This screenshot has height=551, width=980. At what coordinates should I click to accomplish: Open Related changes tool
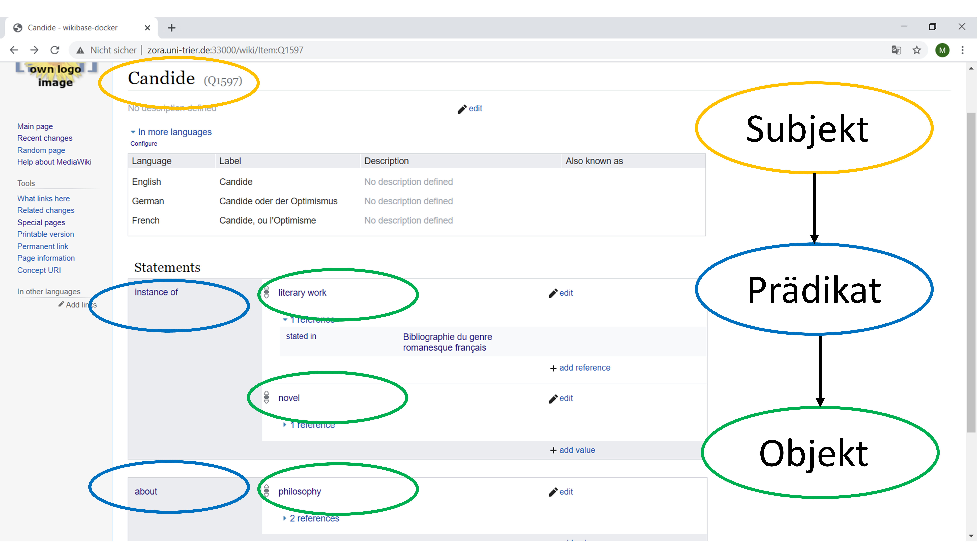[46, 210]
